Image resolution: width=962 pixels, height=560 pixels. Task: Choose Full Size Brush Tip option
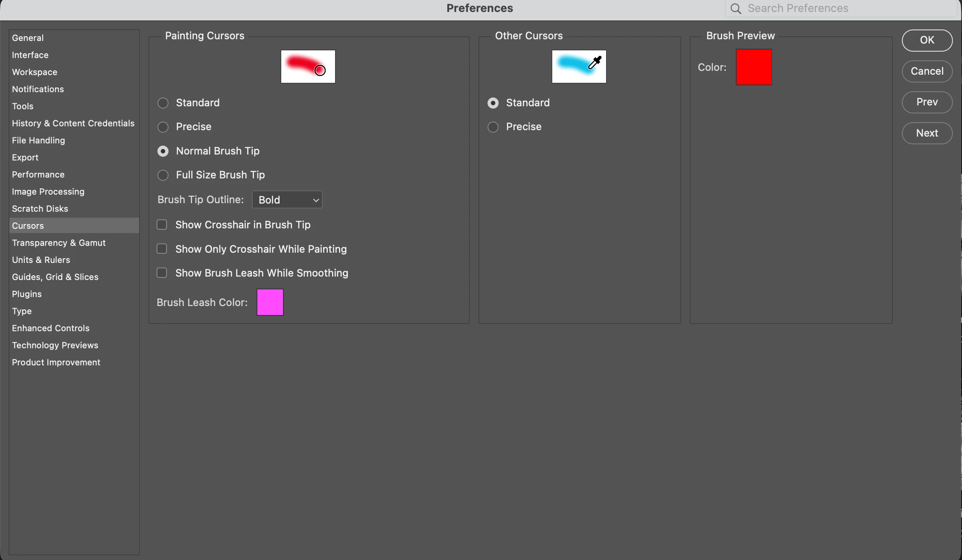click(x=163, y=175)
